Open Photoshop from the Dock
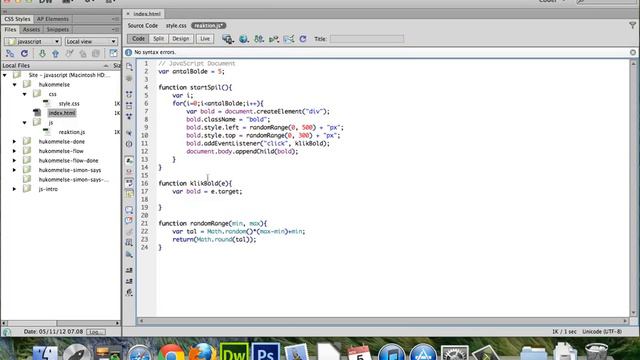640x360 pixels. [x=265, y=352]
